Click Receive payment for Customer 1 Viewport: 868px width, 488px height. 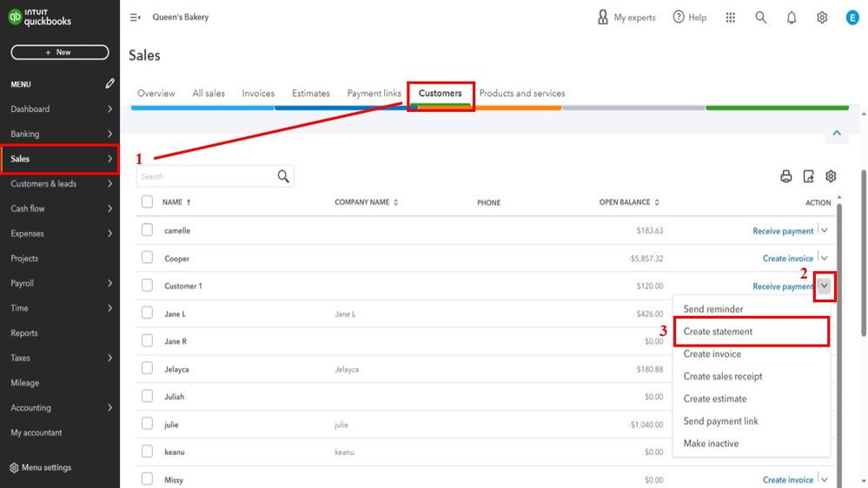pos(783,286)
